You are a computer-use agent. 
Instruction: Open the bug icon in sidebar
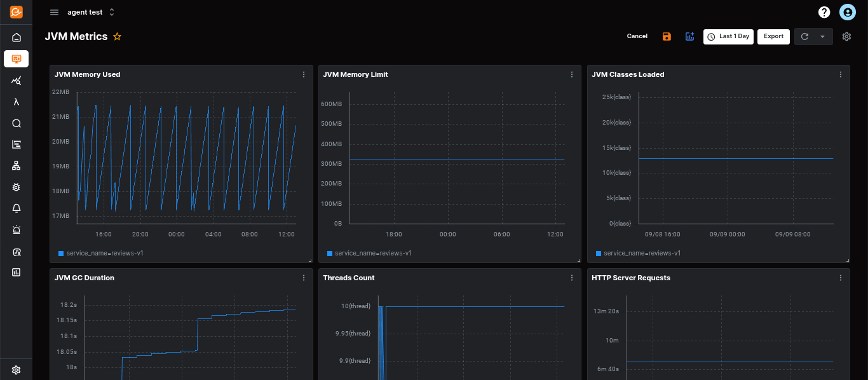(x=17, y=187)
